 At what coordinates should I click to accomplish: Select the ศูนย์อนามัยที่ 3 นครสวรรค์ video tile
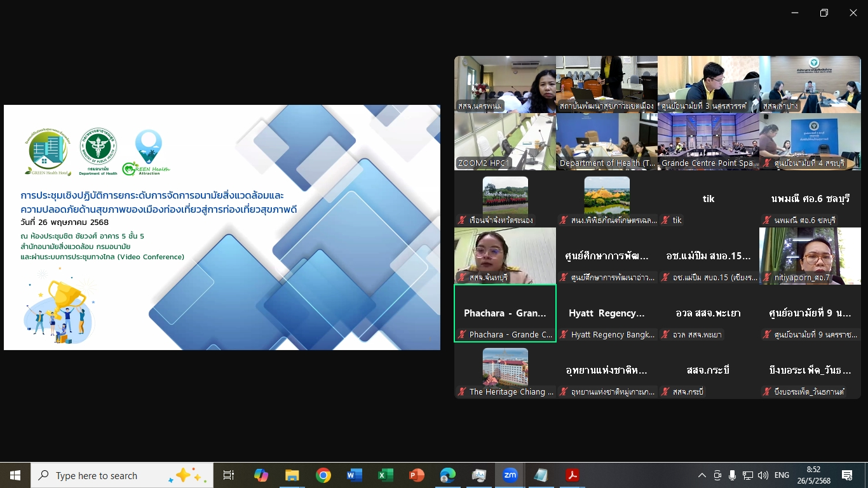click(x=709, y=85)
